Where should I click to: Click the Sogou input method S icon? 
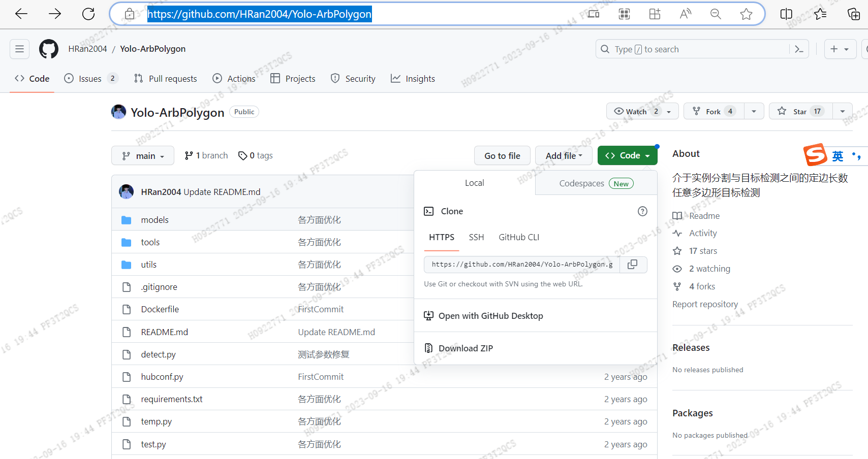click(x=815, y=155)
